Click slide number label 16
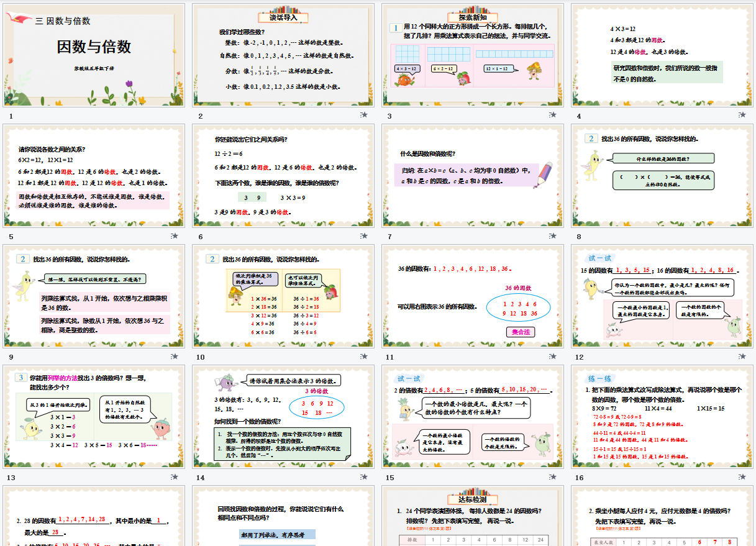Screen dimensions: 756x546 pyautogui.click(x=580, y=478)
